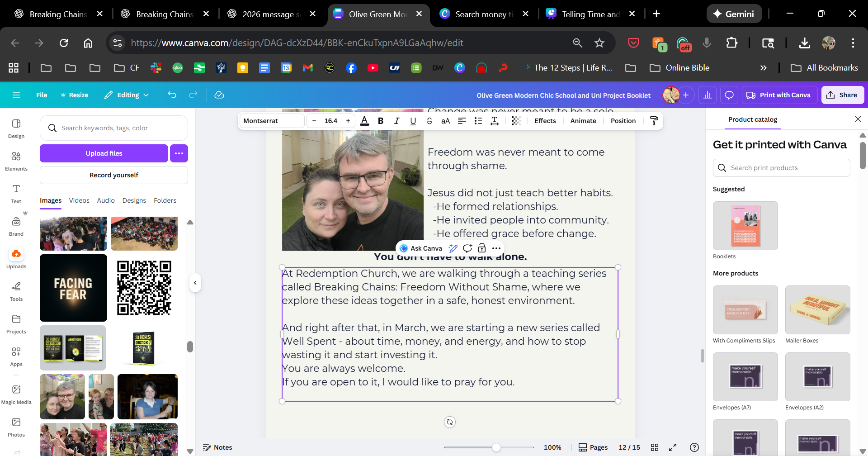The height and width of the screenshot is (456, 868).
Task: Click the Upload files button
Action: click(104, 153)
